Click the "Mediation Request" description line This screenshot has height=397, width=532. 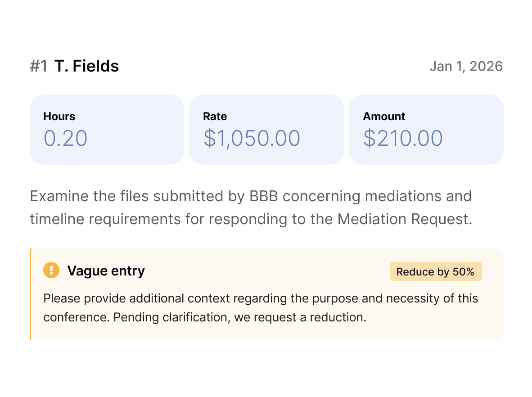point(251,219)
